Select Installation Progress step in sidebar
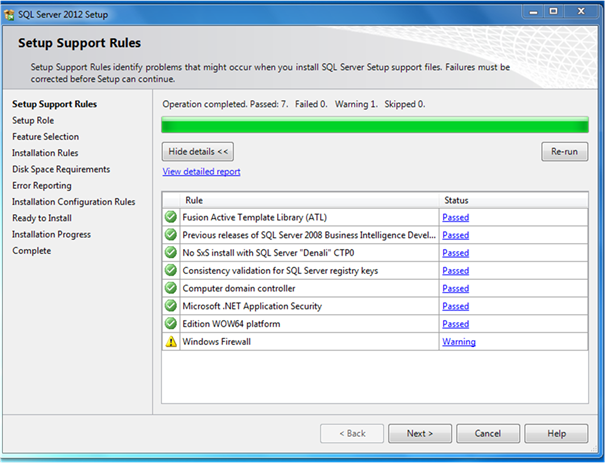This screenshot has width=605, height=463. coord(51,234)
